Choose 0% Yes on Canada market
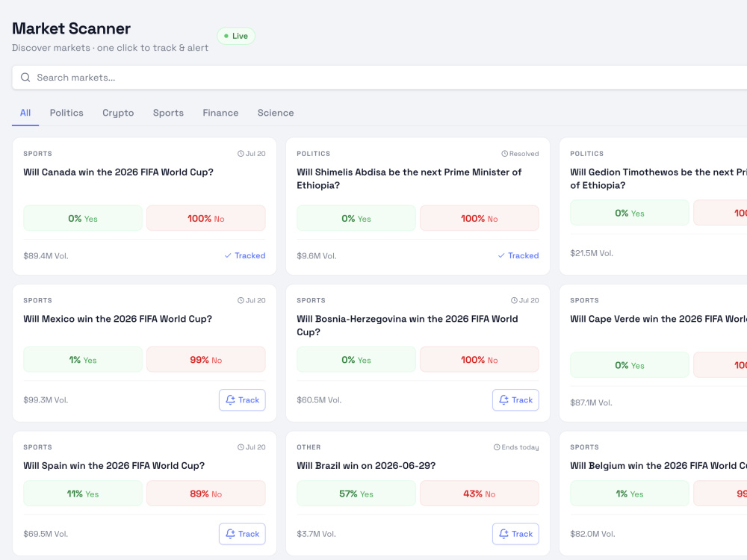Screen dimensions: 747x560 coord(83,218)
